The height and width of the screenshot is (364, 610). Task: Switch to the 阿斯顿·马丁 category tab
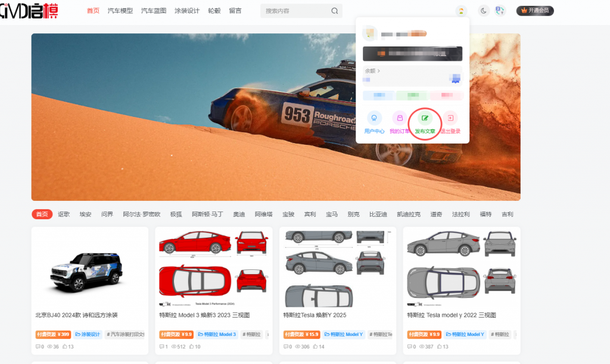[207, 214]
